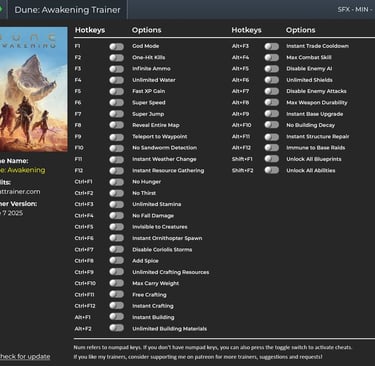Click the Awakening game name text
375x366 pixels.
23,170
